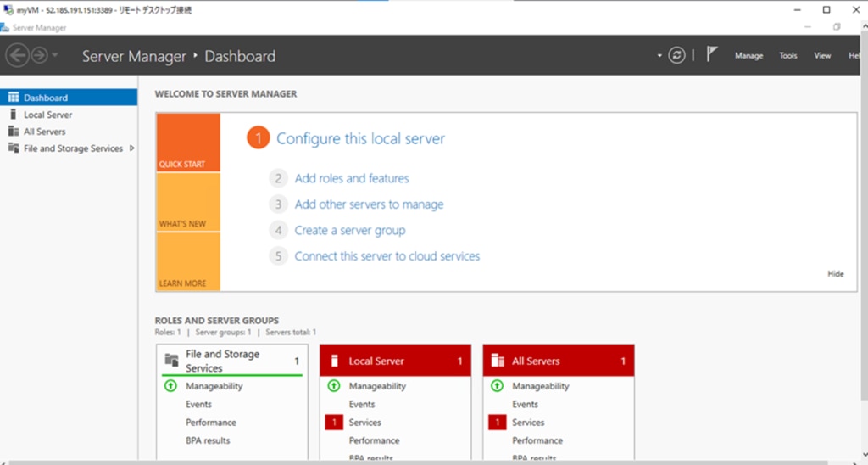The width and height of the screenshot is (868, 465).
Task: Click File and Storage Services tile icon
Action: (171, 361)
